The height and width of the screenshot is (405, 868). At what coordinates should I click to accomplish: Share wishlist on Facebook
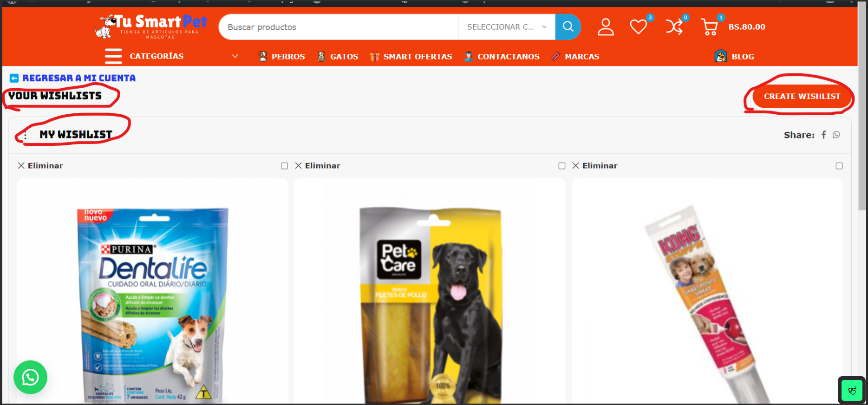click(x=823, y=135)
